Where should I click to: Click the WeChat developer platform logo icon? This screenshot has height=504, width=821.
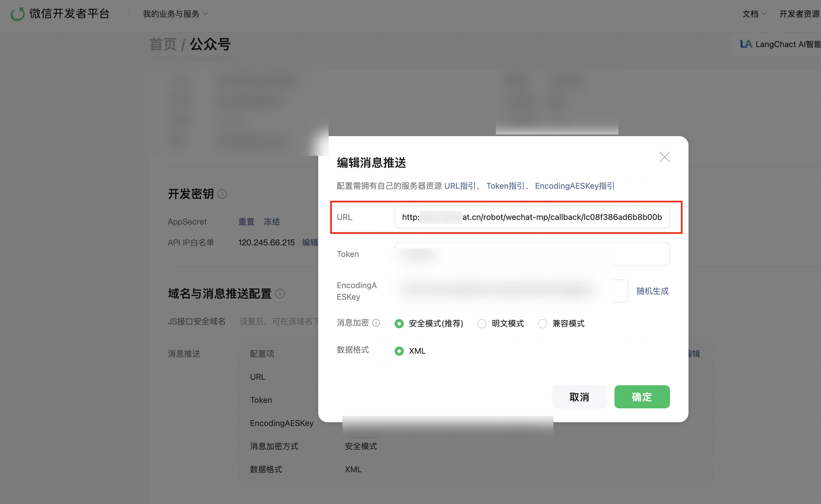pyautogui.click(x=17, y=14)
